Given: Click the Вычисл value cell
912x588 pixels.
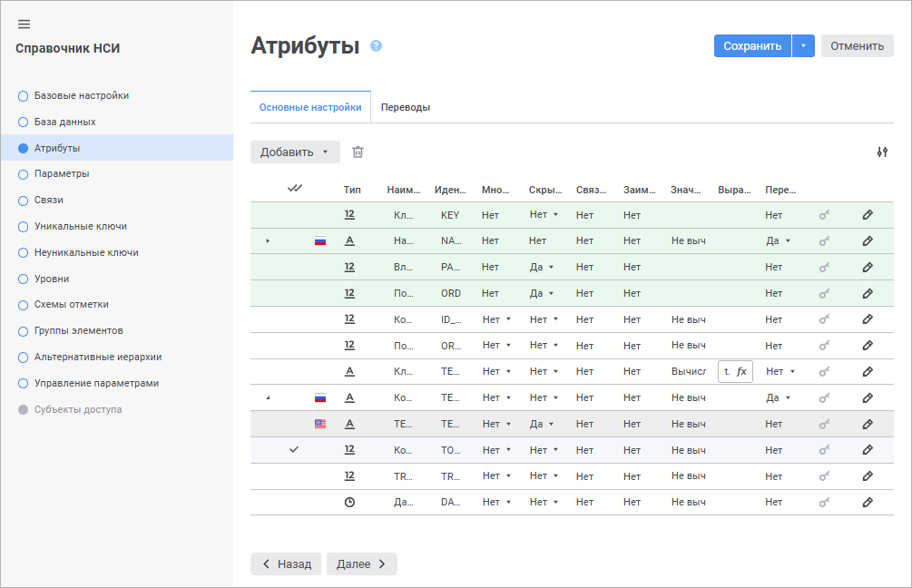Looking at the screenshot, I should click(689, 372).
